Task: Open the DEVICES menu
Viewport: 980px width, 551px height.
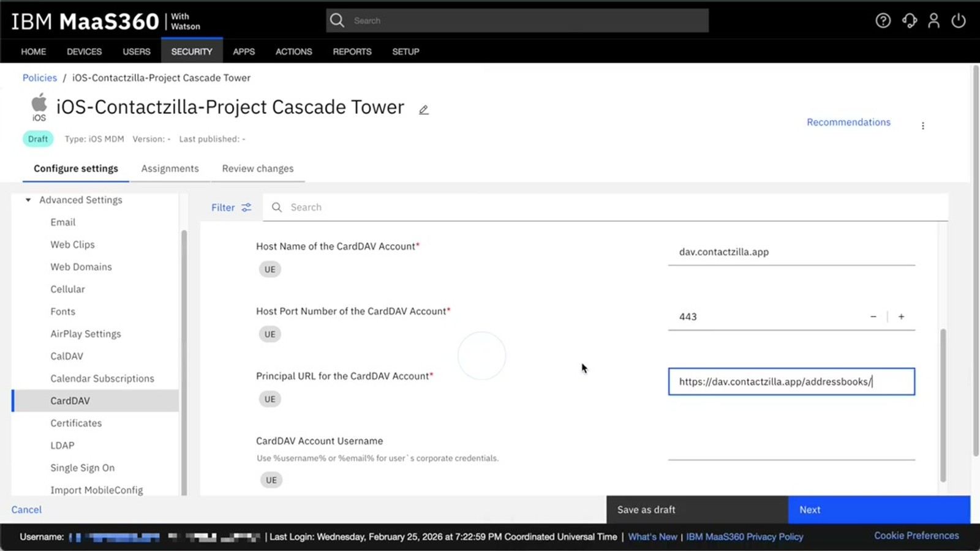Action: click(85, 51)
